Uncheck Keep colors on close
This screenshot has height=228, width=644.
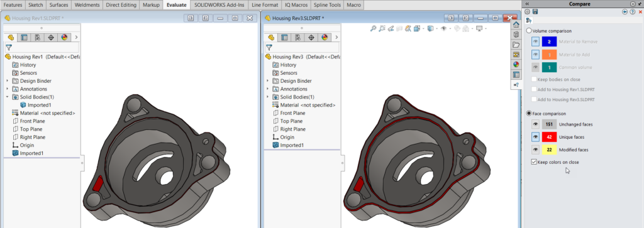coord(534,162)
